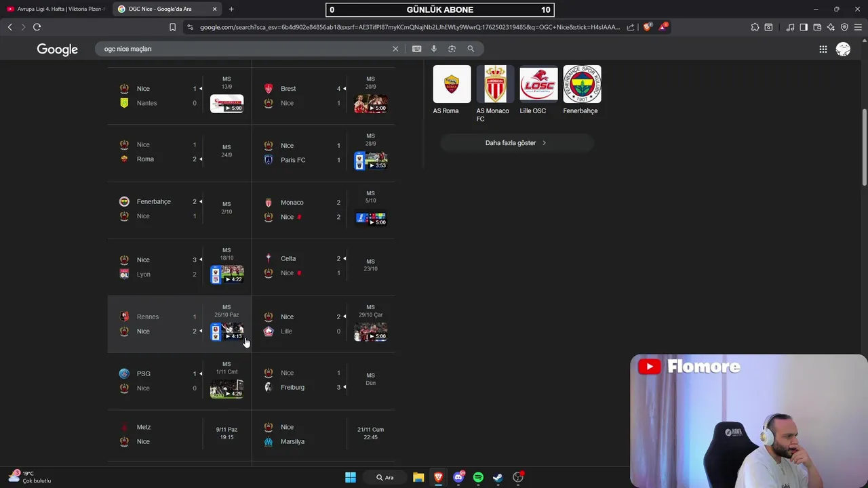868x488 pixels.
Task: Play the PSG vs Nice highlight video
Action: point(226,388)
